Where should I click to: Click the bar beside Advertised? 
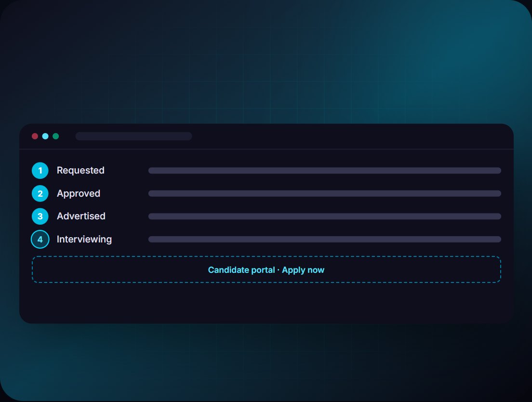point(325,216)
